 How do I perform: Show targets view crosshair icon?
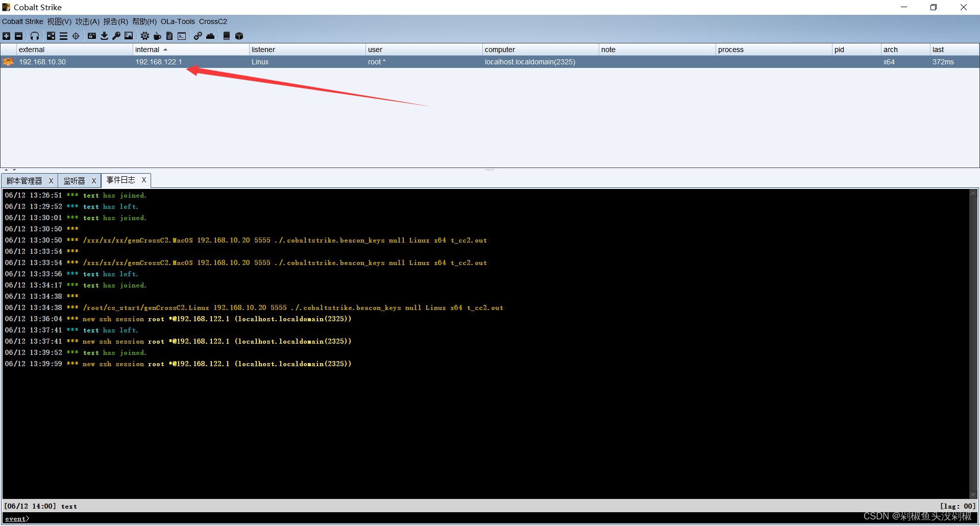pyautogui.click(x=76, y=36)
